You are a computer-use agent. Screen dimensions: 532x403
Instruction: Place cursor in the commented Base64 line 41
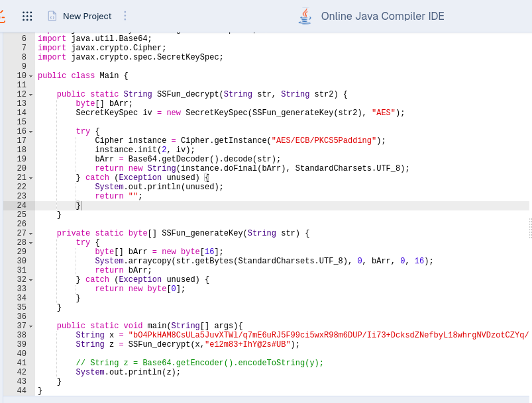[199, 363]
